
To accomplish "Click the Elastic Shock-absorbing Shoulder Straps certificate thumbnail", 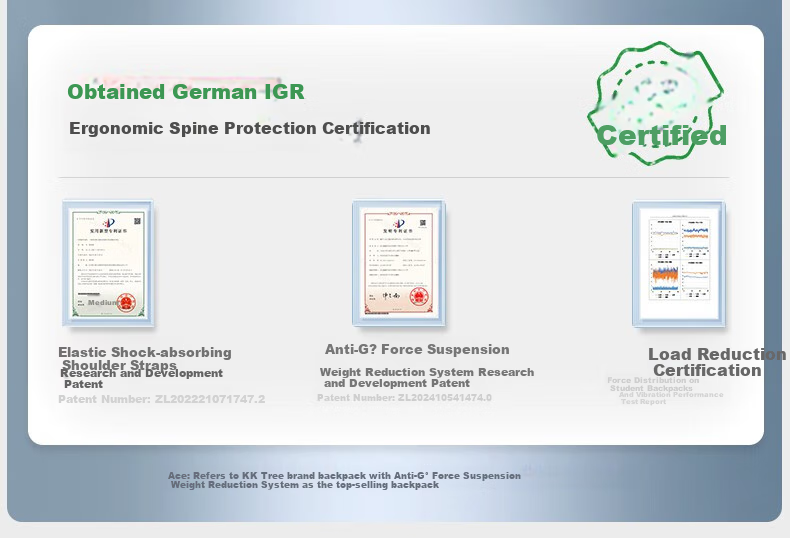I will (x=108, y=263).
